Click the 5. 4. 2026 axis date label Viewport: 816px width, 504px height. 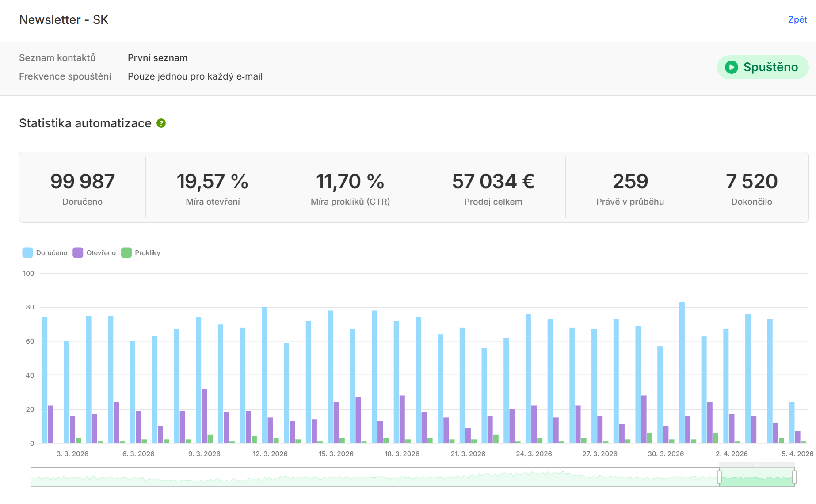click(x=797, y=454)
